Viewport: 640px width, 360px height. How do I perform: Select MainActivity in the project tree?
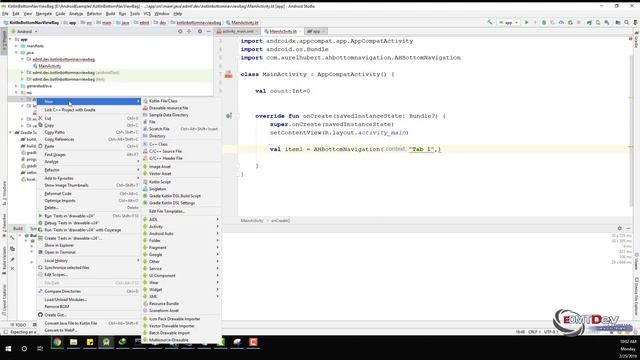pyautogui.click(x=50, y=66)
